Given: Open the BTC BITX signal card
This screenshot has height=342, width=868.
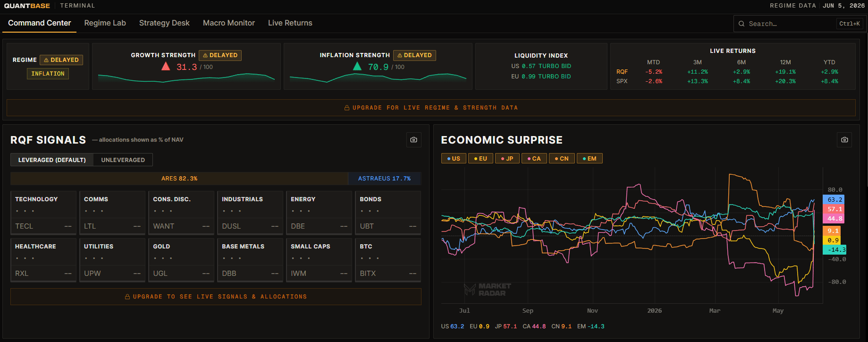Looking at the screenshot, I should coord(388,260).
